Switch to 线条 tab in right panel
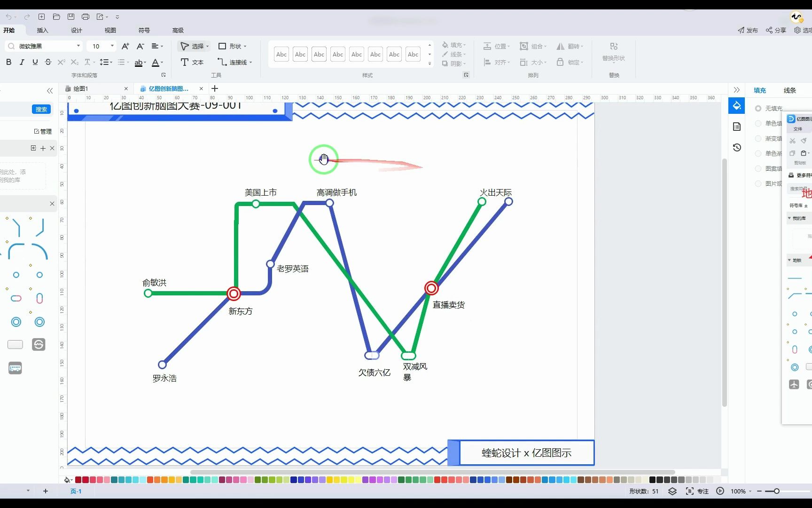 click(789, 90)
